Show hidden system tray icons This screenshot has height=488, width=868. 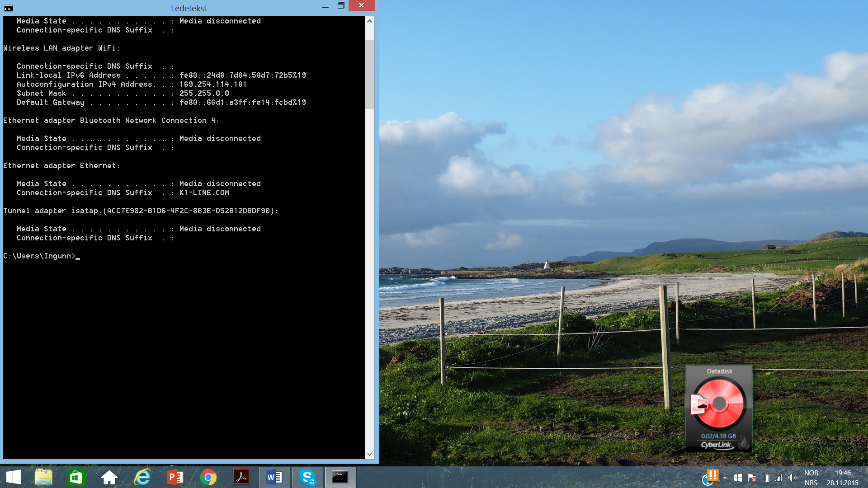click(725, 478)
